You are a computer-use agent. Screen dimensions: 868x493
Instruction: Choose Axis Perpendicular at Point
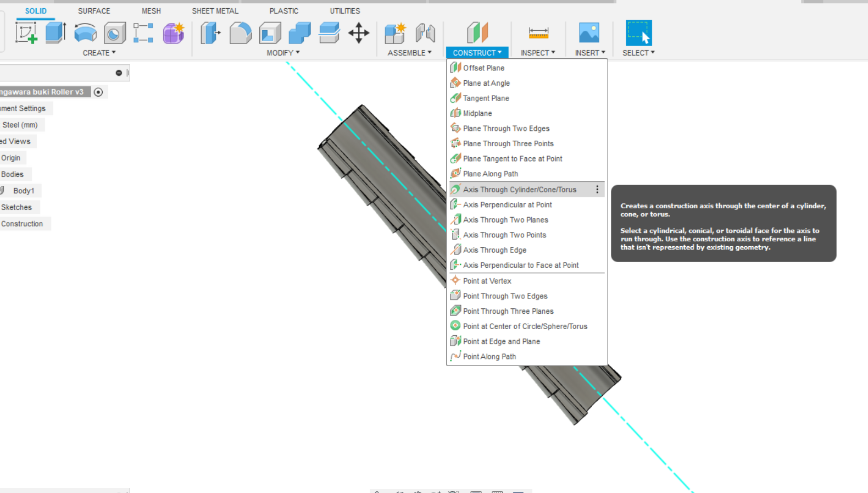point(527,204)
